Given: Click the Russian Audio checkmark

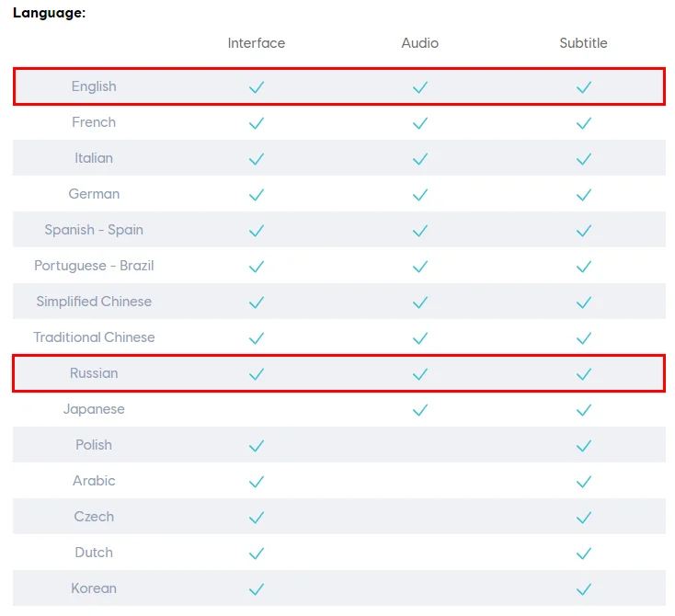Looking at the screenshot, I should (x=419, y=374).
